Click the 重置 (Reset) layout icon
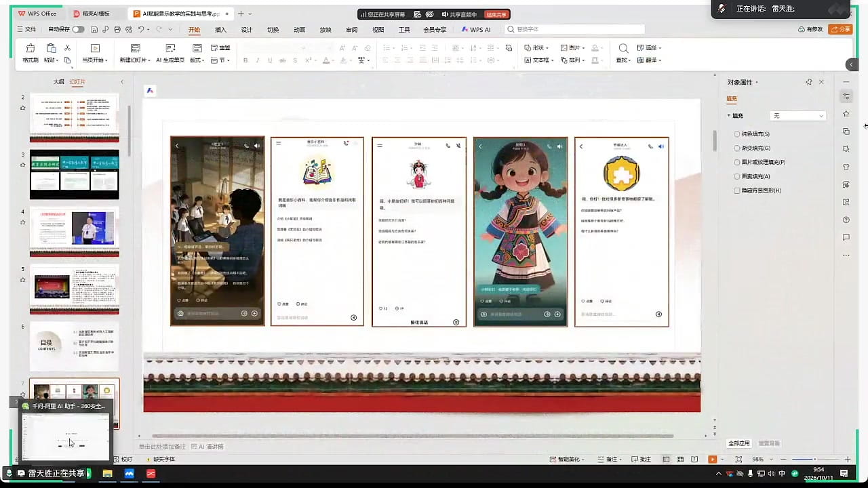Screen dimensions: 868x488 220,48
